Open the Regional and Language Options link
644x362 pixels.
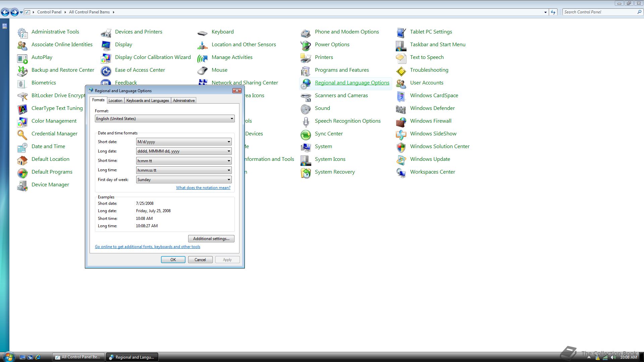click(x=352, y=83)
